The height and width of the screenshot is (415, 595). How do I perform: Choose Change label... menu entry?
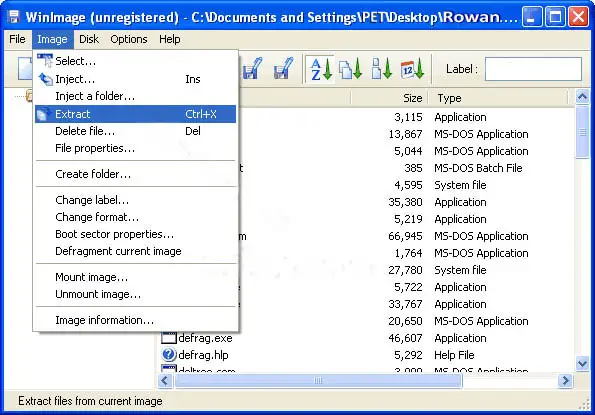point(135,200)
